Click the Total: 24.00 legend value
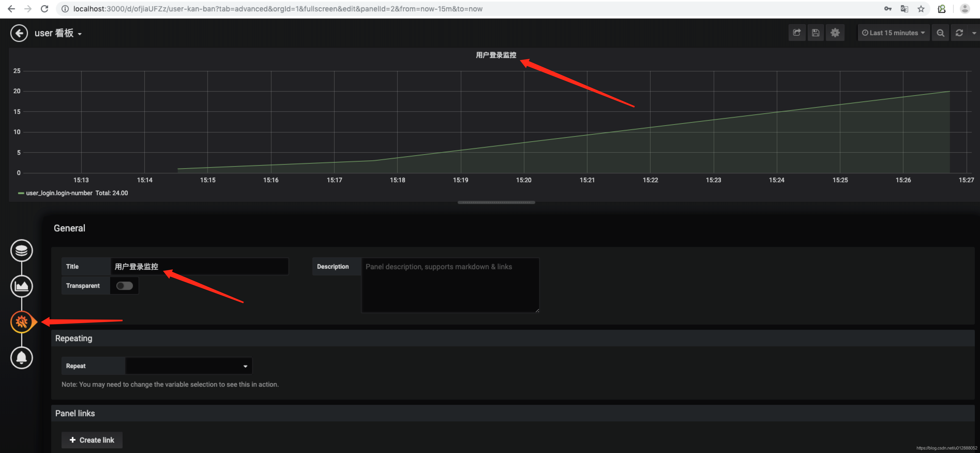The height and width of the screenshot is (453, 980). tap(111, 193)
